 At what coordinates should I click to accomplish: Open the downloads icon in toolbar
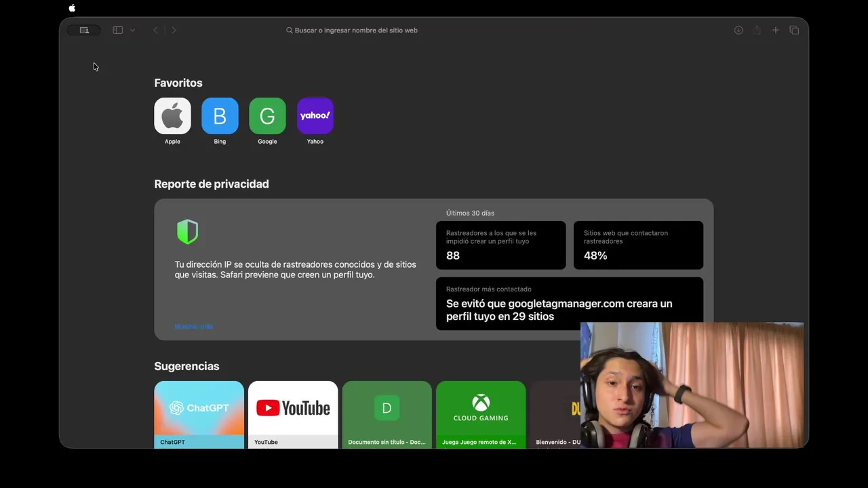pos(738,30)
